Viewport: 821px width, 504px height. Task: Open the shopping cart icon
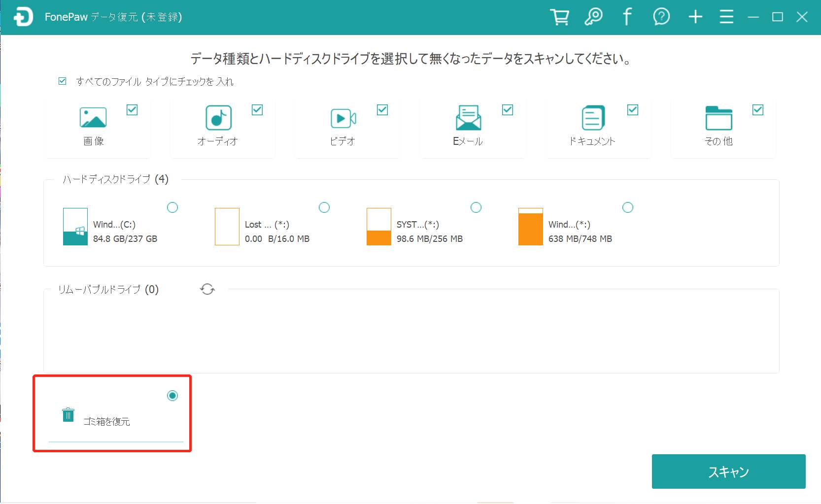click(559, 16)
